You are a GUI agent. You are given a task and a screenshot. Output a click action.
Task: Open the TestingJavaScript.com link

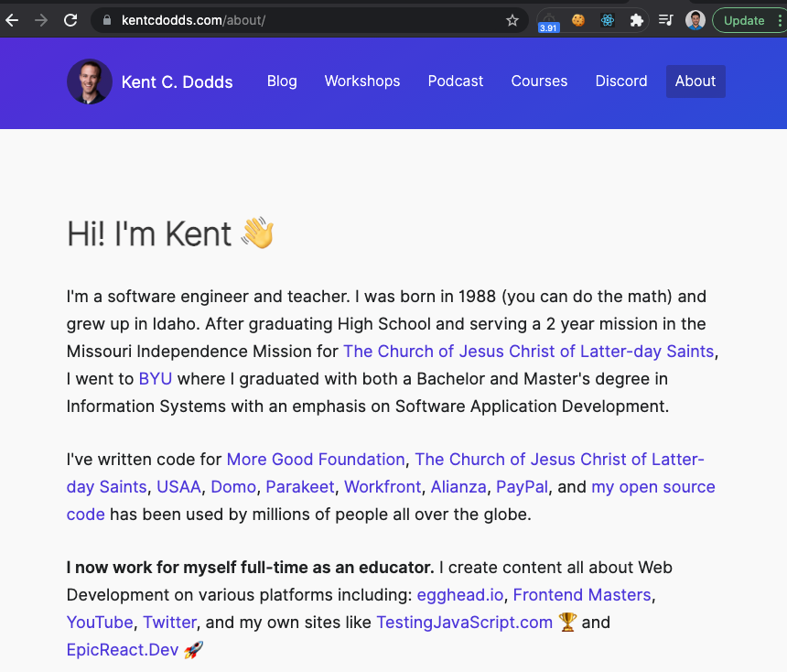464,623
